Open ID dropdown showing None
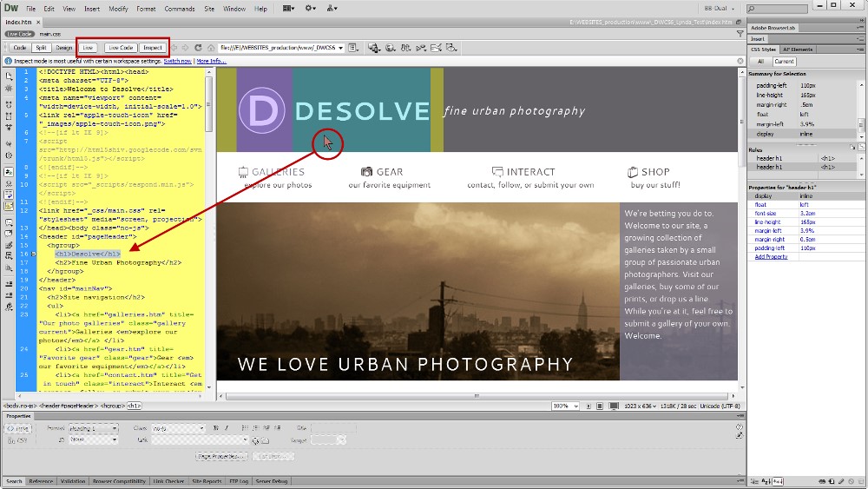 pyautogui.click(x=93, y=439)
